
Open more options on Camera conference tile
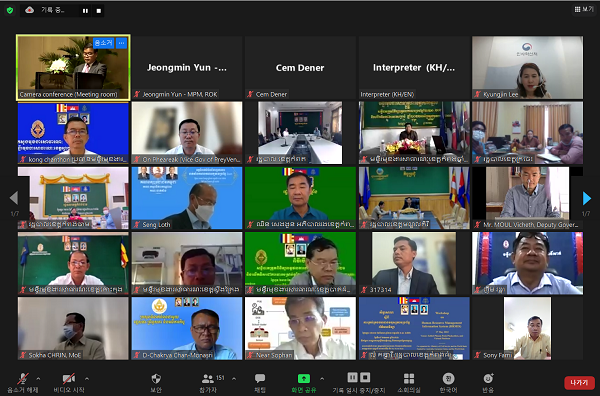pyautogui.click(x=121, y=43)
